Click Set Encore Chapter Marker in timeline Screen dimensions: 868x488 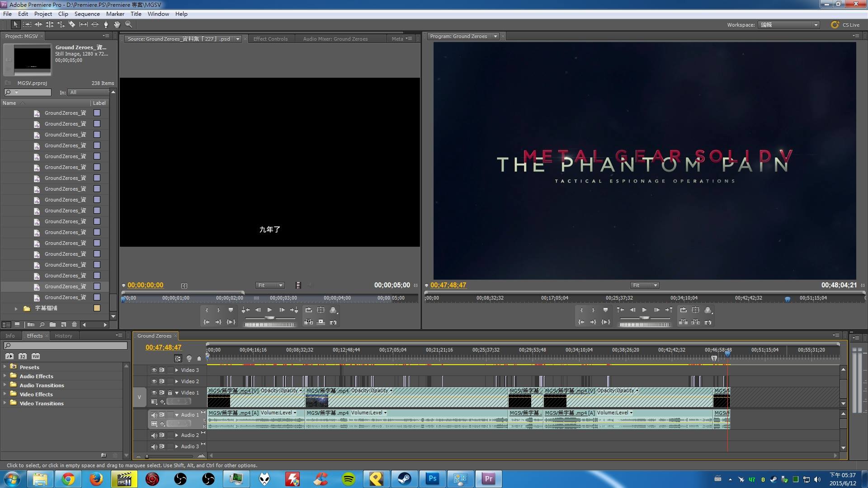click(x=189, y=358)
